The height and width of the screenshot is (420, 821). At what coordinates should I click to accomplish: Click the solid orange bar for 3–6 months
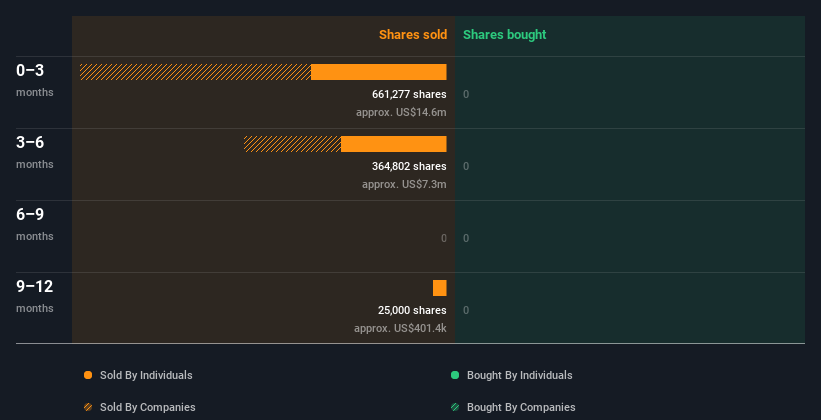[394, 144]
